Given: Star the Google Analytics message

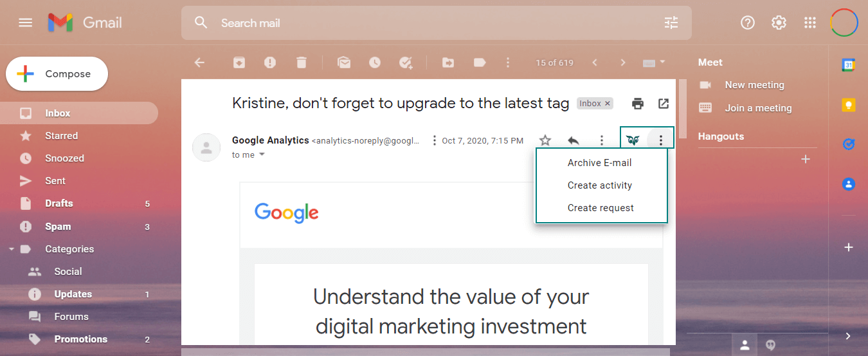Looking at the screenshot, I should point(545,140).
